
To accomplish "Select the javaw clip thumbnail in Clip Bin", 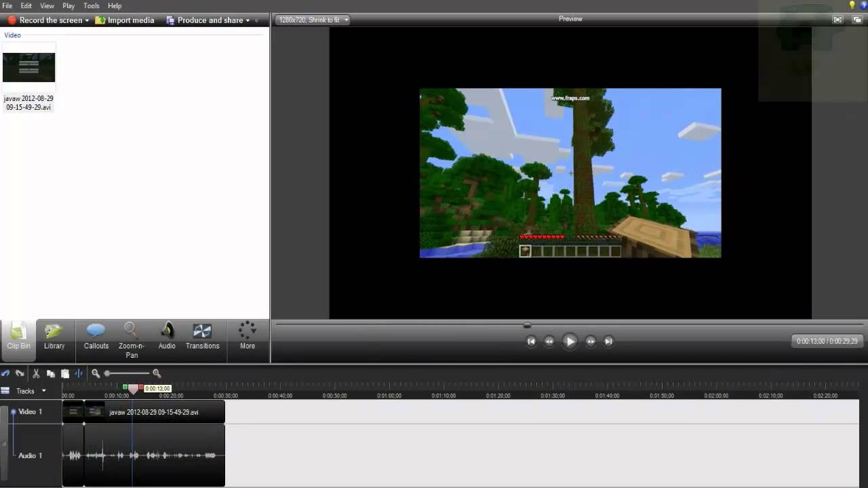I will 28,67.
